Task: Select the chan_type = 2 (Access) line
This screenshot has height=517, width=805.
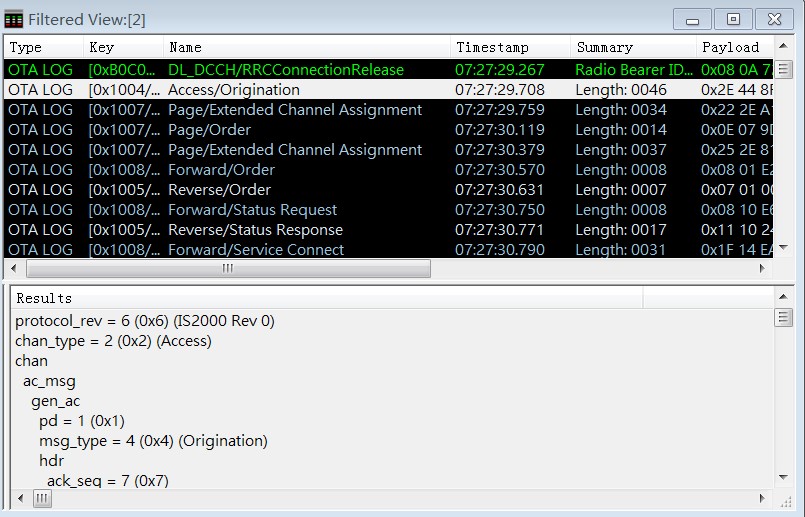Action: 113,341
